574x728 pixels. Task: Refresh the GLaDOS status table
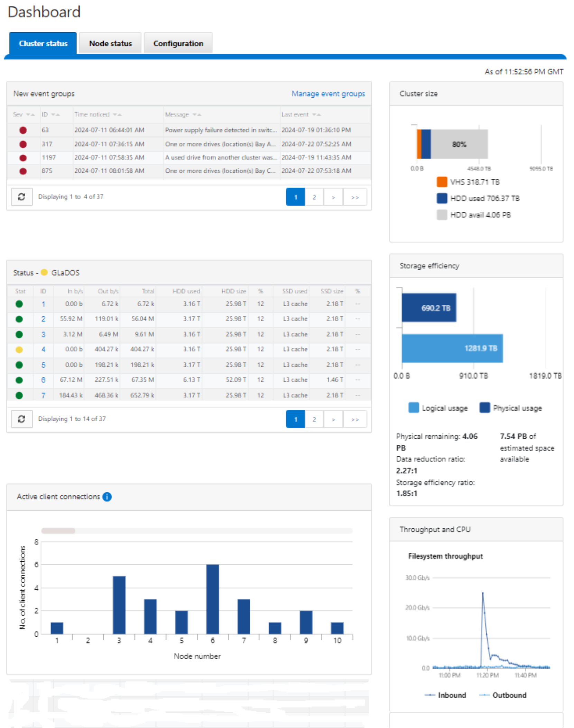(21, 419)
